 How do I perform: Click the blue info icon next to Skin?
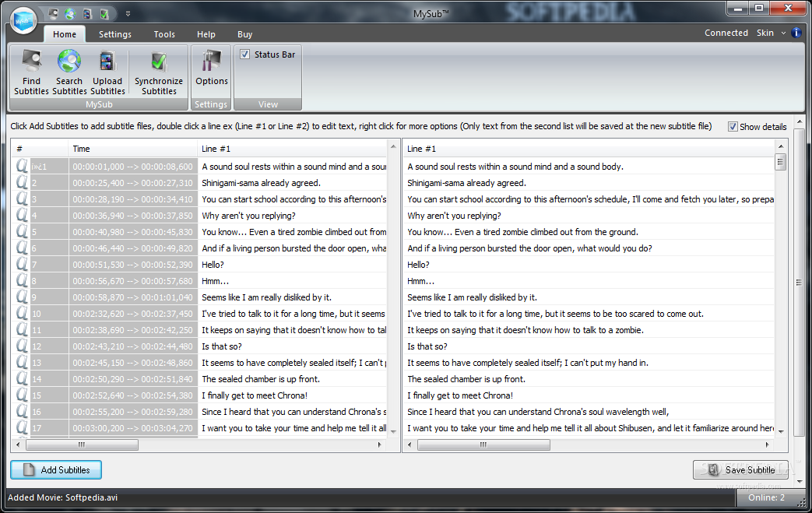(x=796, y=33)
